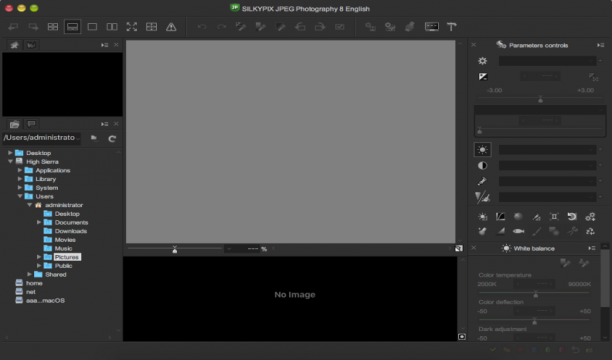612x360 pixels.
Task: Select the color paint tube icon
Action: [482, 181]
